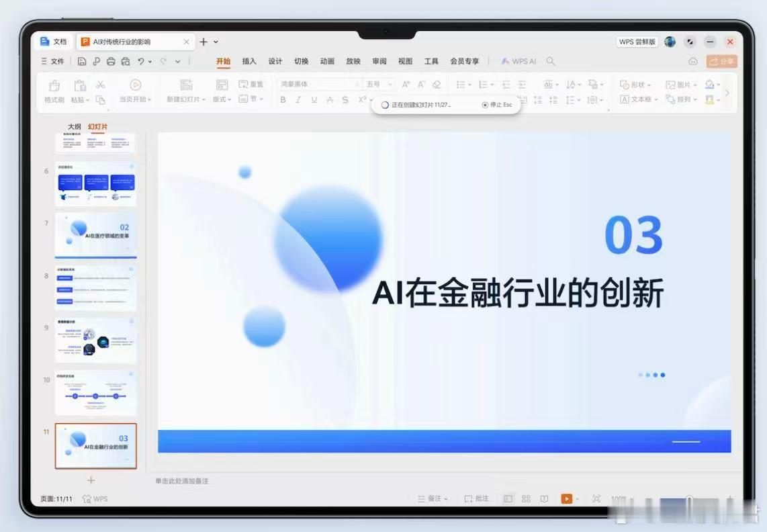Click the user avatar icon
Image resolution: width=767 pixels, height=532 pixels.
670,42
